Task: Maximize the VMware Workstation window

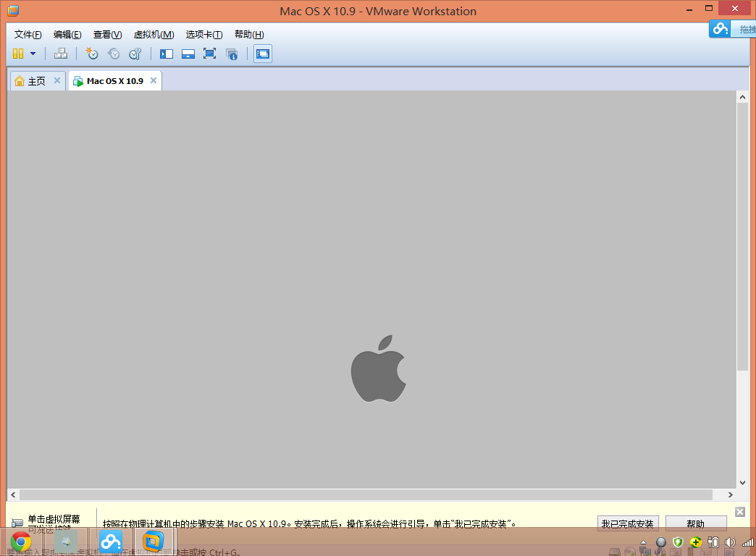Action: 709,8
